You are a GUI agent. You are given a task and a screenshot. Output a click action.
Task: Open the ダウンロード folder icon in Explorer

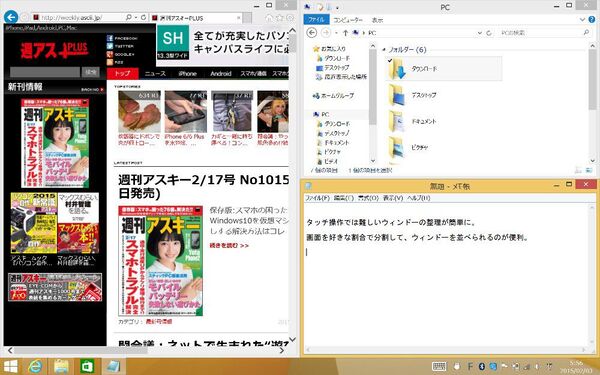click(x=396, y=69)
